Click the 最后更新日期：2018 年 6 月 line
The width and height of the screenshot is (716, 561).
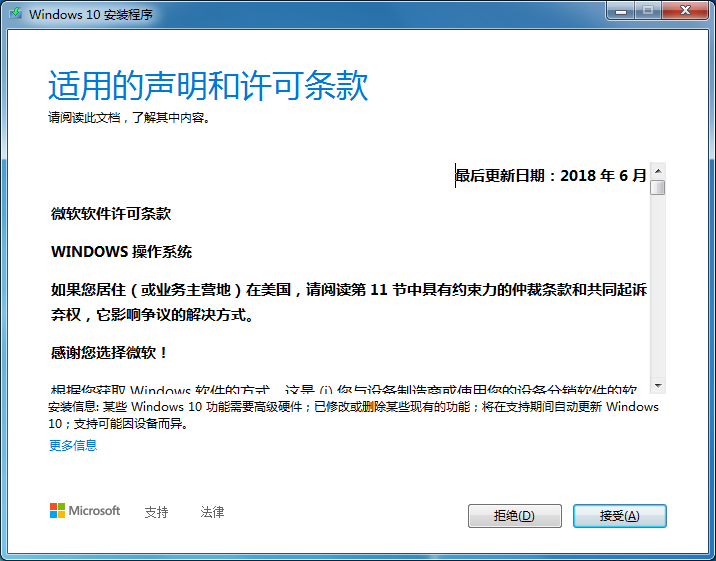coord(551,175)
